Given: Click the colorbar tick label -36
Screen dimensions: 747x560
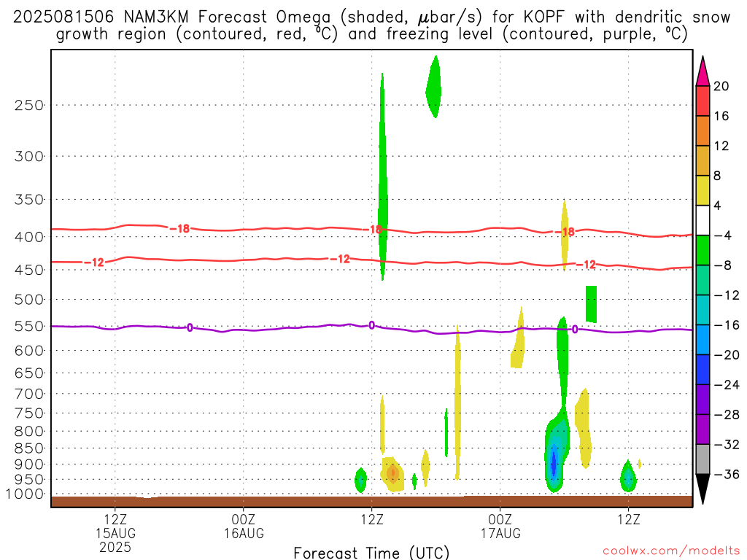Looking at the screenshot, I should pos(727,474).
